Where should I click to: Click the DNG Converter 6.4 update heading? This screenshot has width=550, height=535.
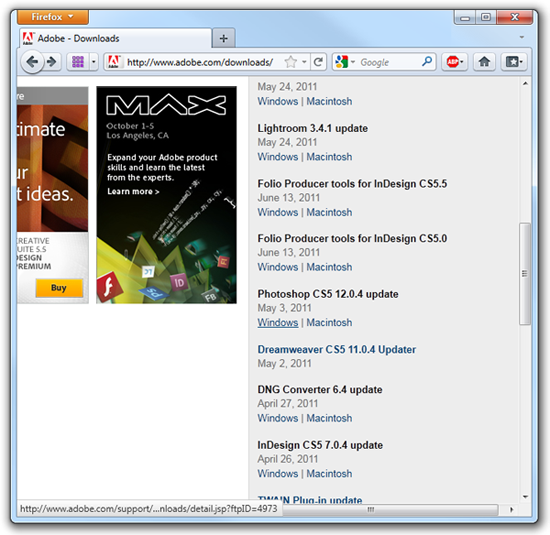pos(320,390)
